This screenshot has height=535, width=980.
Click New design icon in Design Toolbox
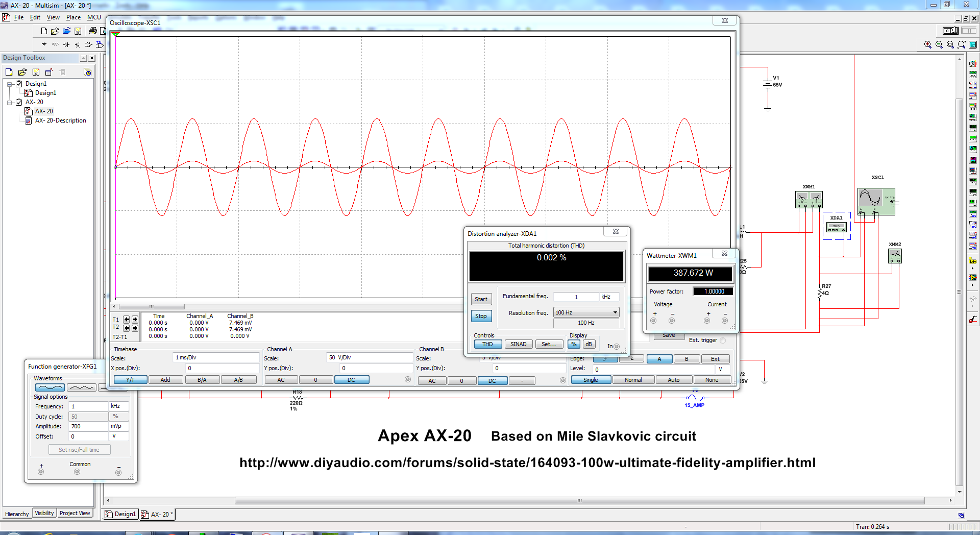pyautogui.click(x=9, y=72)
